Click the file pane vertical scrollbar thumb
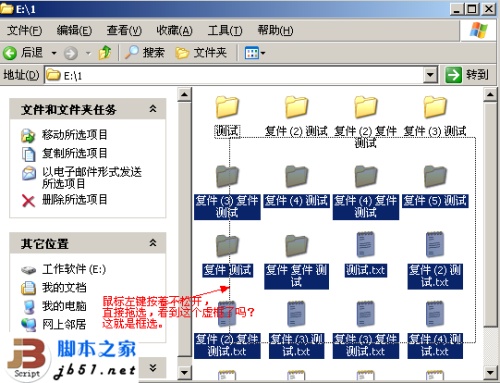The height and width of the screenshot is (383, 500). [490, 214]
